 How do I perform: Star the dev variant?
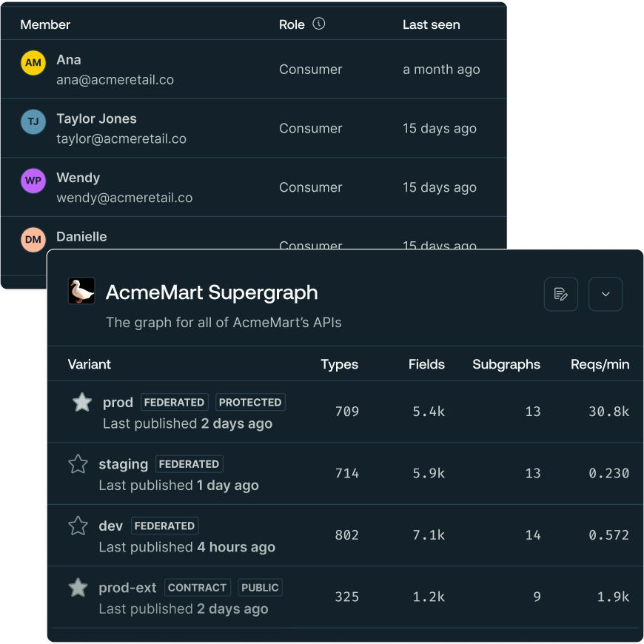[78, 526]
